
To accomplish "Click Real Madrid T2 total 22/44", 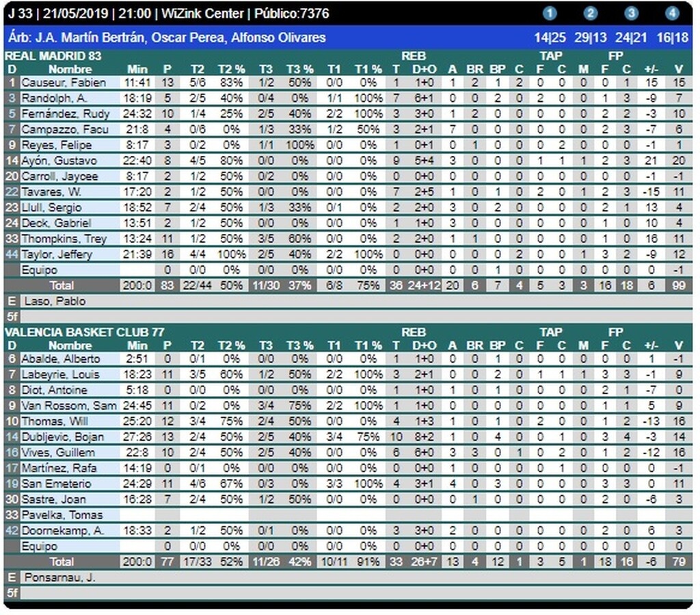I will click(x=198, y=286).
